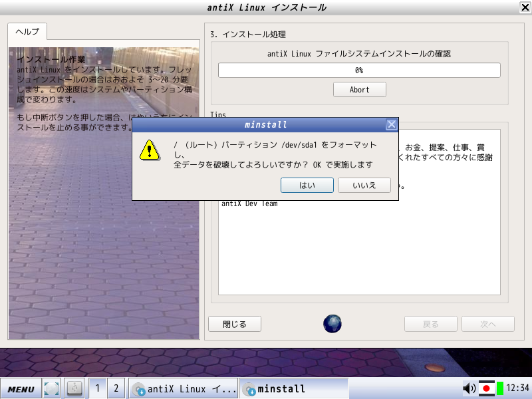Click the 12:34 clock in taskbar
The height and width of the screenshot is (399, 532).
coord(517,388)
